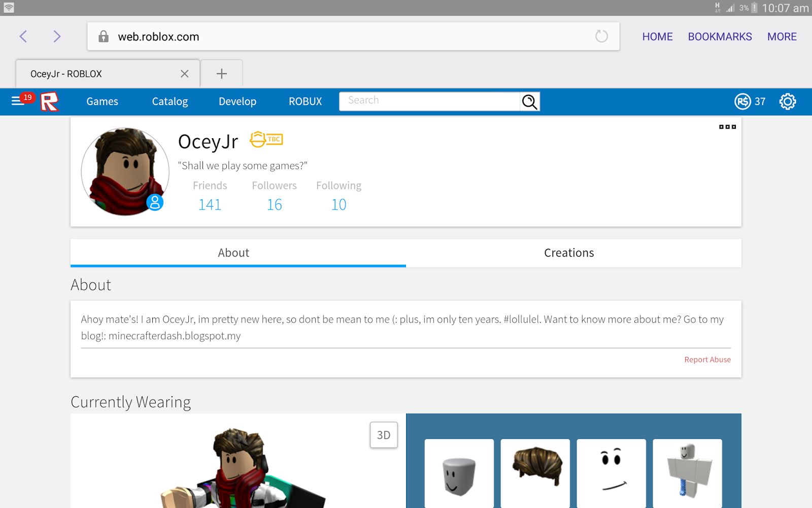Click the ROBLOX logo icon
This screenshot has width=812, height=508.
[x=49, y=102]
